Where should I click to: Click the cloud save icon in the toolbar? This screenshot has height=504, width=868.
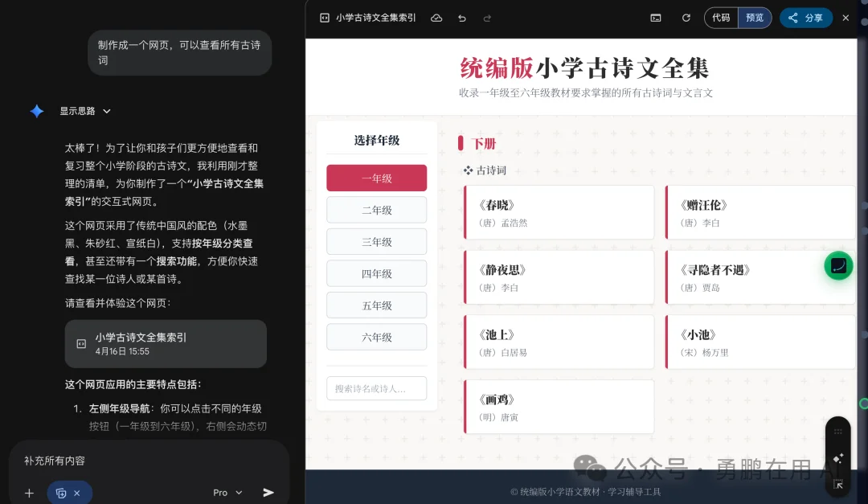[x=436, y=17]
